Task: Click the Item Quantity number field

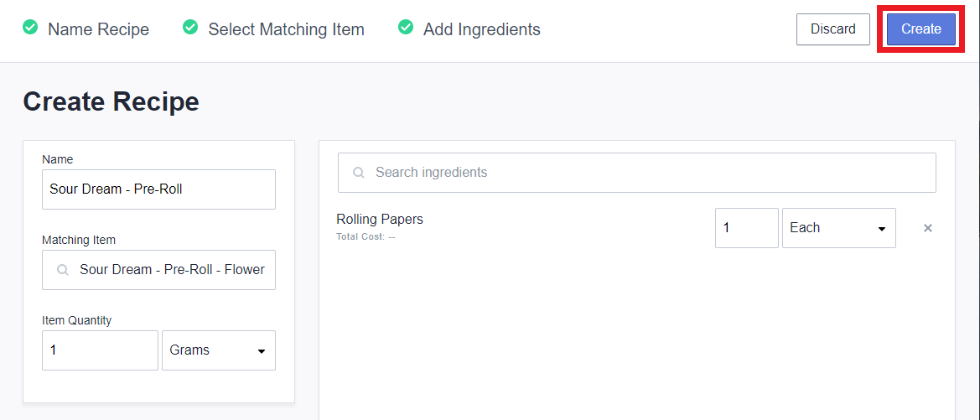Action: coord(100,350)
